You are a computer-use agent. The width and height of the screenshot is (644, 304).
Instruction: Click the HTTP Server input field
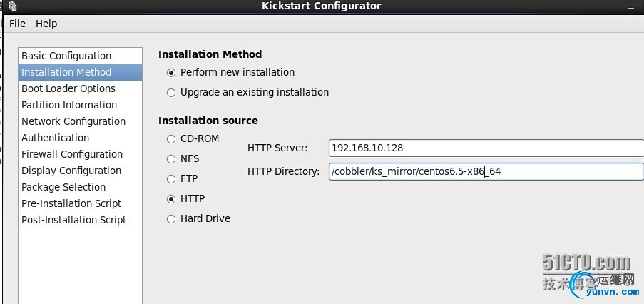point(485,148)
